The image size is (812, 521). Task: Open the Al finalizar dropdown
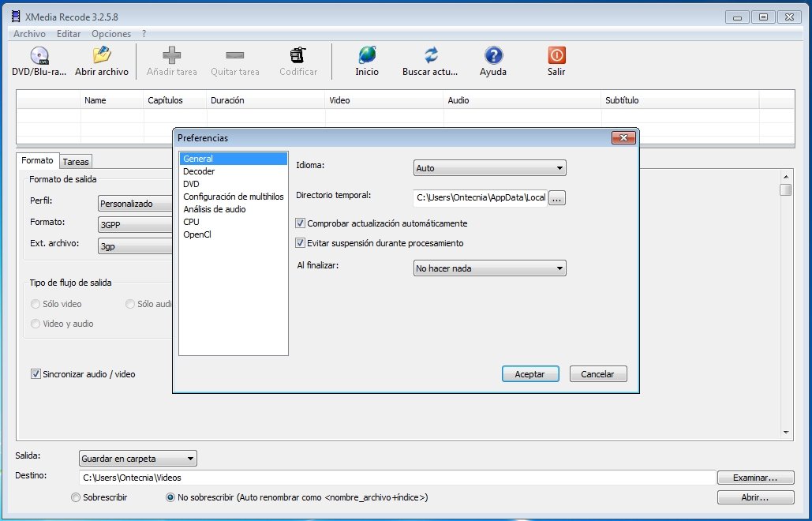[560, 268]
